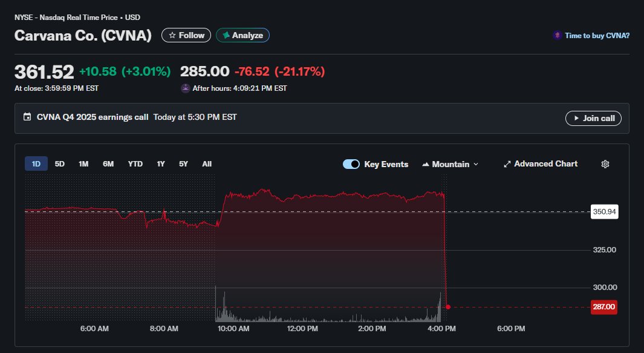Click the sparkle icon in Analyze button
The height and width of the screenshot is (353, 644).
pyautogui.click(x=226, y=35)
